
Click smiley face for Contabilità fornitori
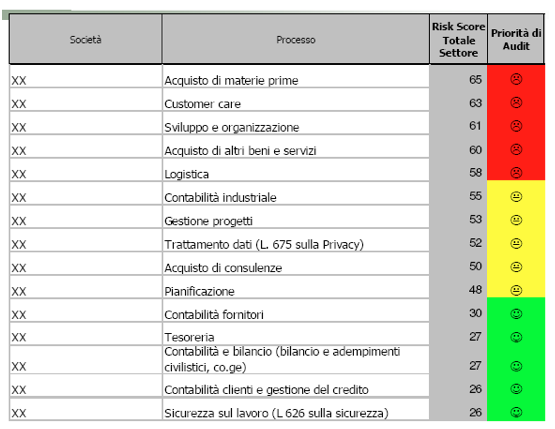coord(516,314)
